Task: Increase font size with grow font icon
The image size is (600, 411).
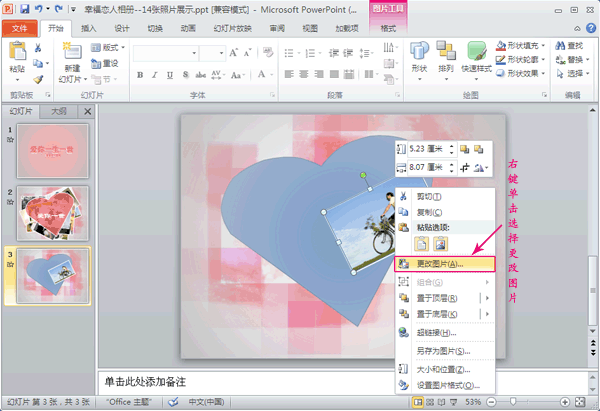Action: click(233, 53)
